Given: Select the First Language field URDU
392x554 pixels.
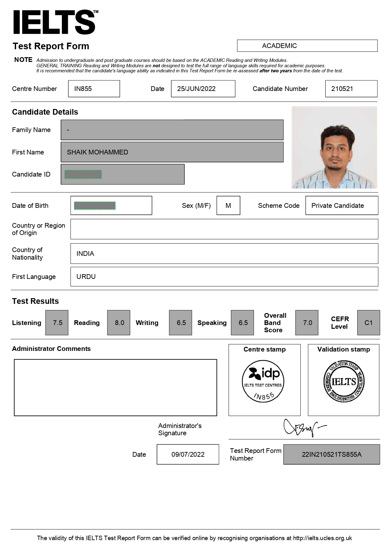Looking at the screenshot, I should pos(224,277).
